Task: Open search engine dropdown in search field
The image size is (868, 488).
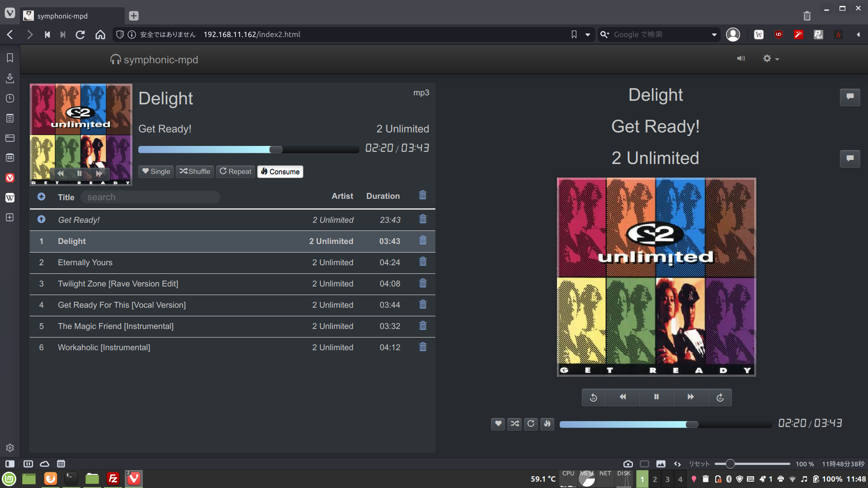Action: (604, 34)
